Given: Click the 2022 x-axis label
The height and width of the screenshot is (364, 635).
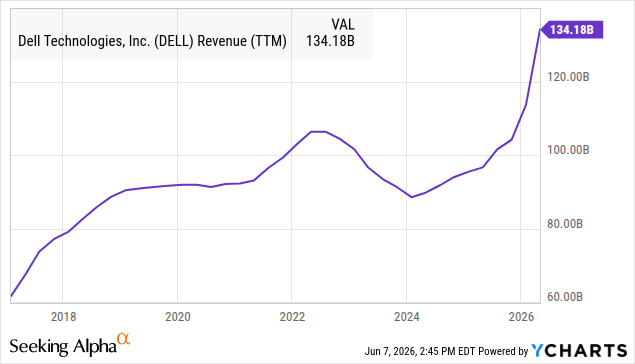Looking at the screenshot, I should tap(292, 317).
